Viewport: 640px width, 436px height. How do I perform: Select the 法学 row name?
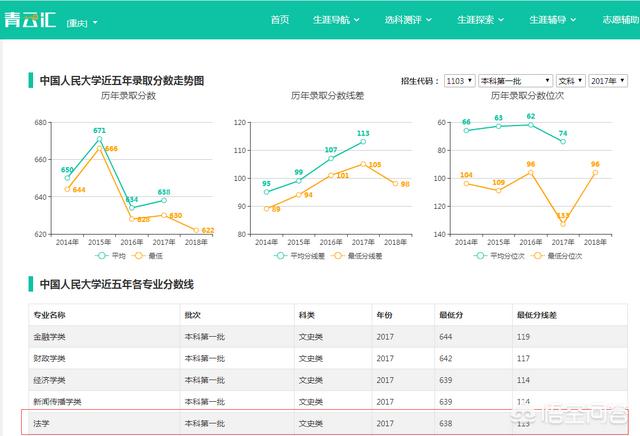[41, 423]
